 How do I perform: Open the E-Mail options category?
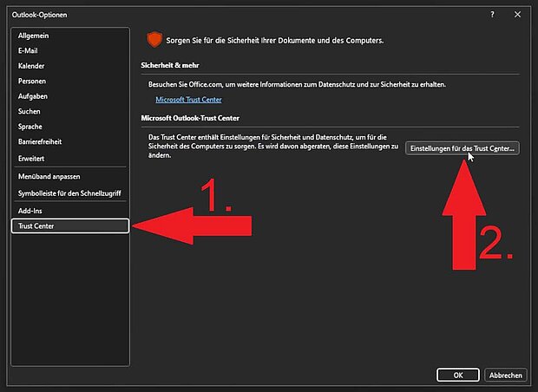click(x=70, y=51)
